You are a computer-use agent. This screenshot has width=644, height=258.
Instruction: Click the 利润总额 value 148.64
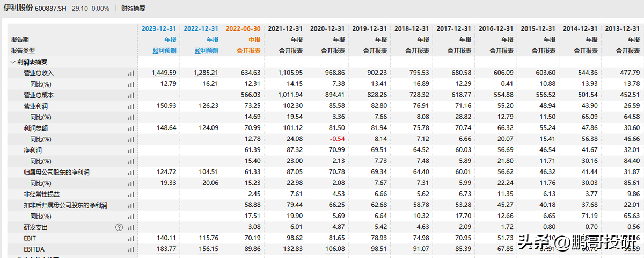(166, 128)
